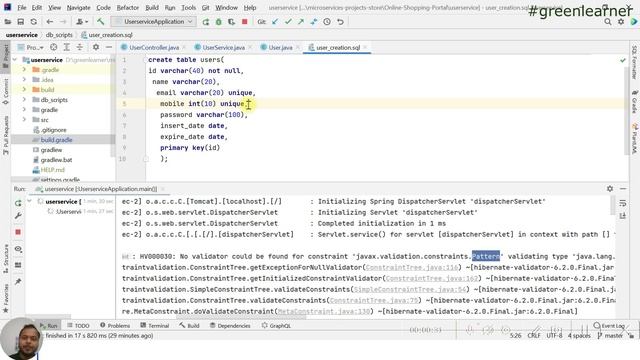Open the Git menu
The width and height of the screenshot is (640, 360).
[x=206, y=7]
